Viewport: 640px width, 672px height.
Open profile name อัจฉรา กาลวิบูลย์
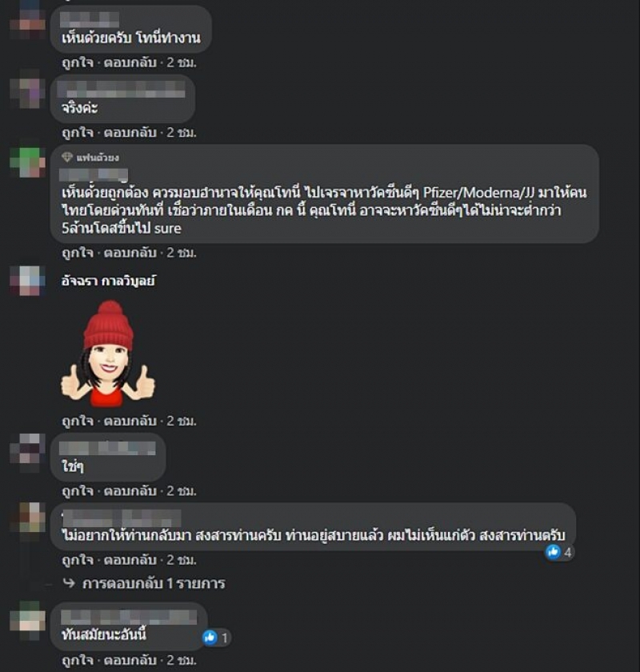(x=108, y=281)
